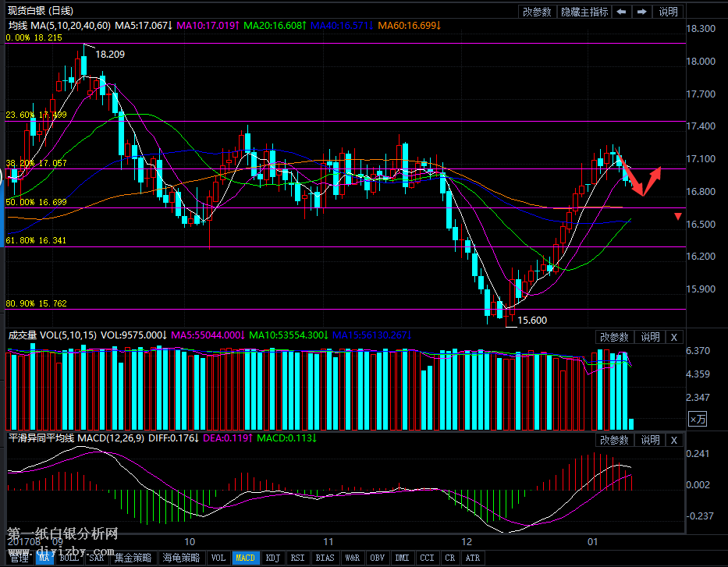Image resolution: width=728 pixels, height=567 pixels.
Task: Close the MACD sub-panel with X
Action: (x=674, y=440)
